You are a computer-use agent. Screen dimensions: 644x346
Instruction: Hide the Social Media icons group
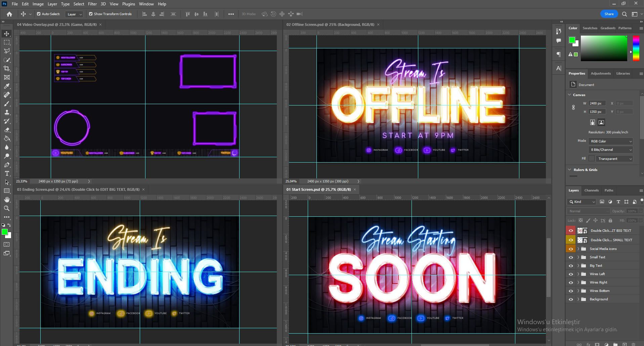pos(571,249)
